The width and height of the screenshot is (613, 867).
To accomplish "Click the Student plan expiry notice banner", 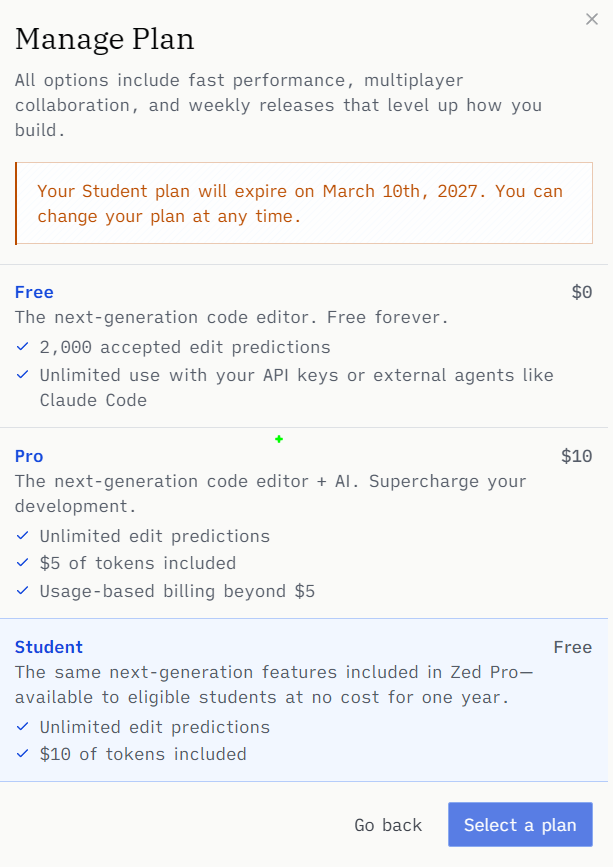I will pyautogui.click(x=304, y=203).
